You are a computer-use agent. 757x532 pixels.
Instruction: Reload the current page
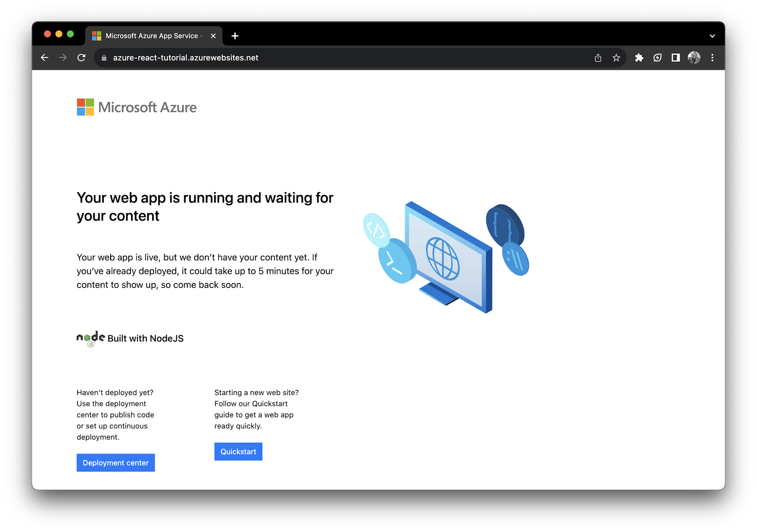[81, 58]
